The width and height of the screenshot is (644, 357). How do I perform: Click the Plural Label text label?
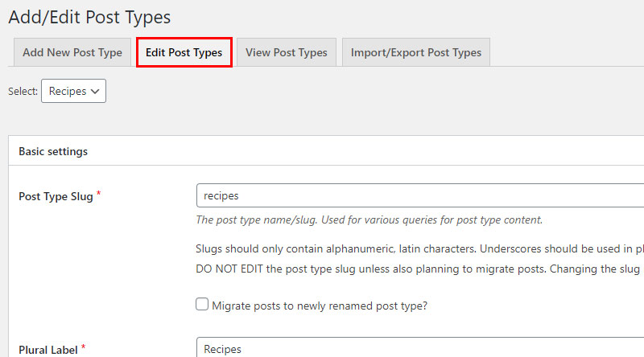tap(48, 350)
